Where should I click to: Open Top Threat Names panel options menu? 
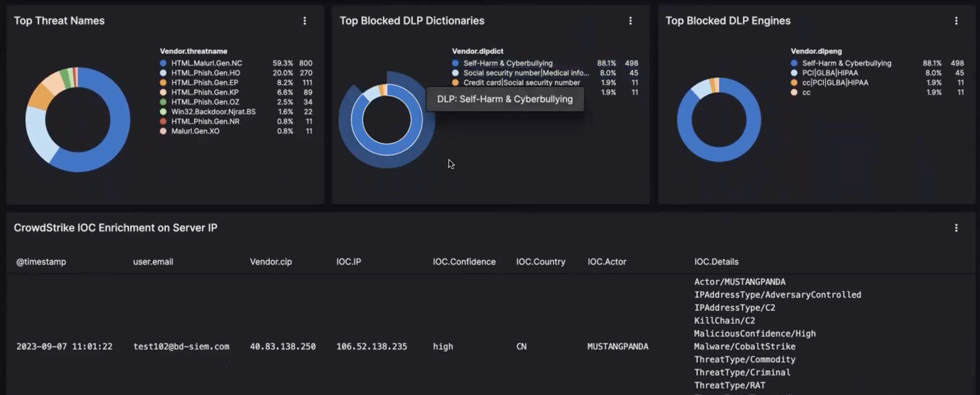point(304,21)
